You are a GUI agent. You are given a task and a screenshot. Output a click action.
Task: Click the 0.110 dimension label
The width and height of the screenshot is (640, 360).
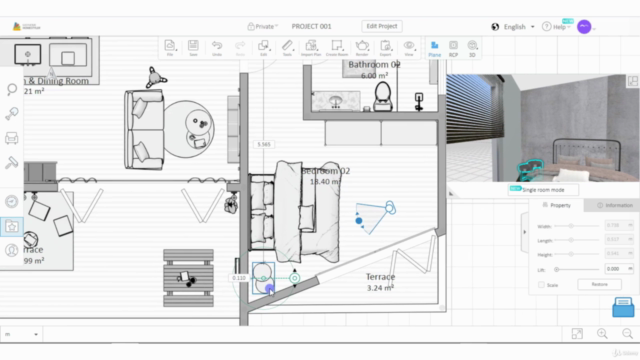pos(239,278)
